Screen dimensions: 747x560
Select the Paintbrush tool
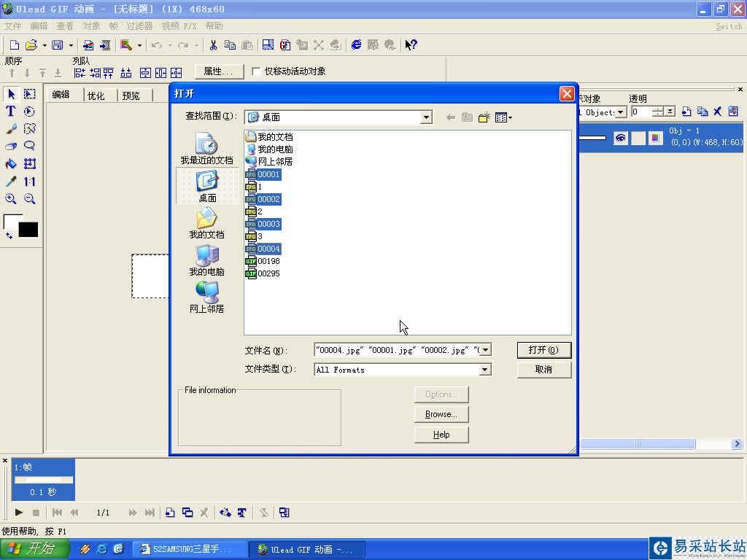tap(11, 128)
